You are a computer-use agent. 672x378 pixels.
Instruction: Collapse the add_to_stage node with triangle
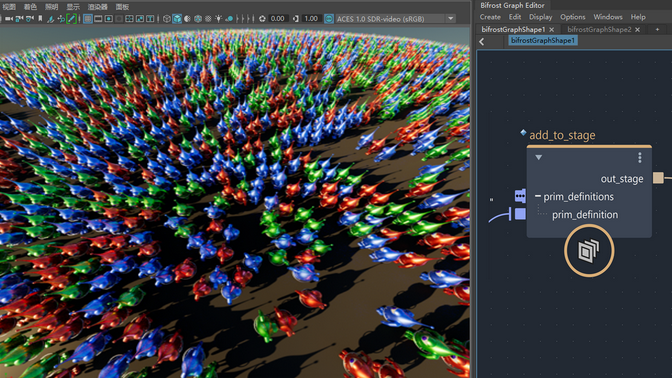click(x=539, y=157)
